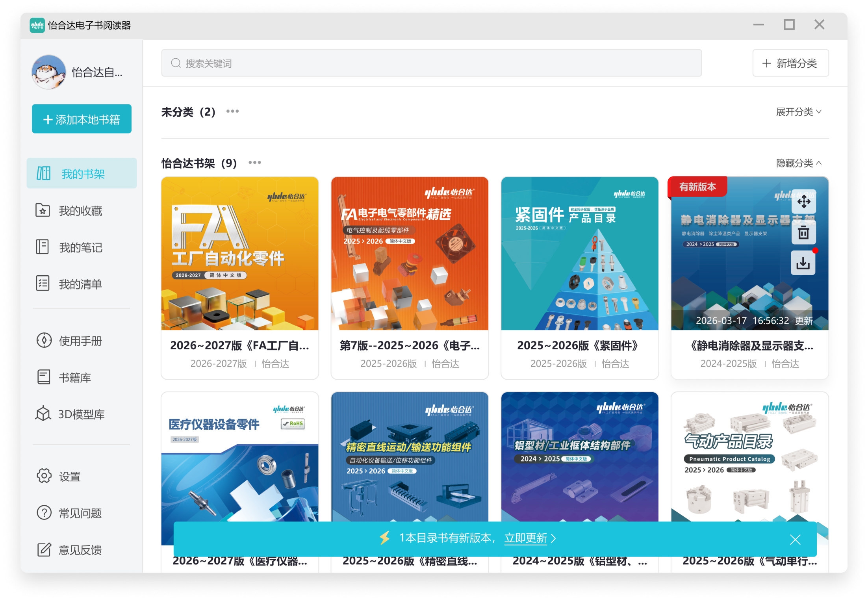
Task: Expand the 未分类 category with 展开分类
Action: coord(798,112)
